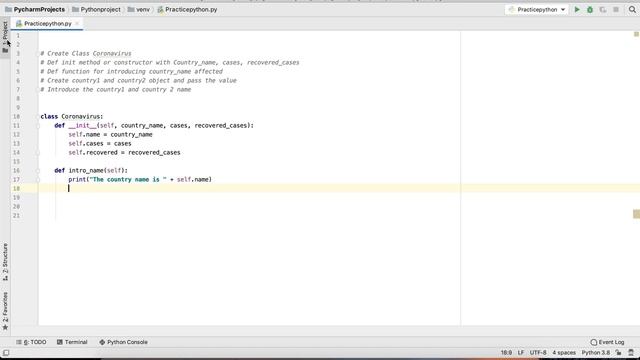Viewport: 640px width, 360px height.
Task: Click the fold end marker at line 14
Action: [x=38, y=153]
